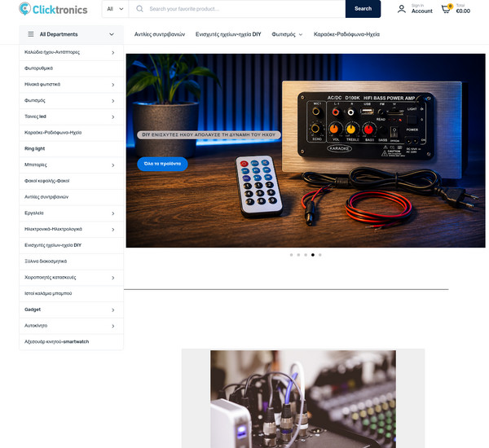Expand Αυτοκίνητο submenu arrow
This screenshot has height=448, width=489.
[113, 326]
